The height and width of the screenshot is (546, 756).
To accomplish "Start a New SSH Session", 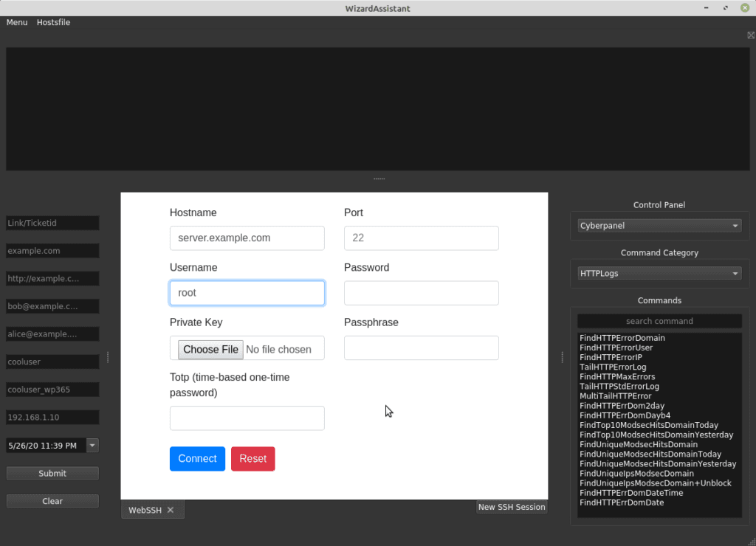I will click(x=512, y=507).
